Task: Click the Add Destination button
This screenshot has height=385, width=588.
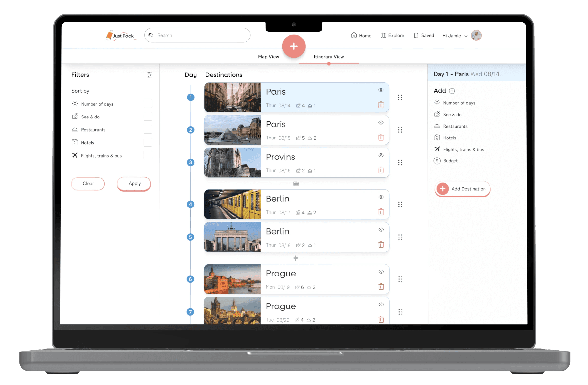Action: pos(463,189)
